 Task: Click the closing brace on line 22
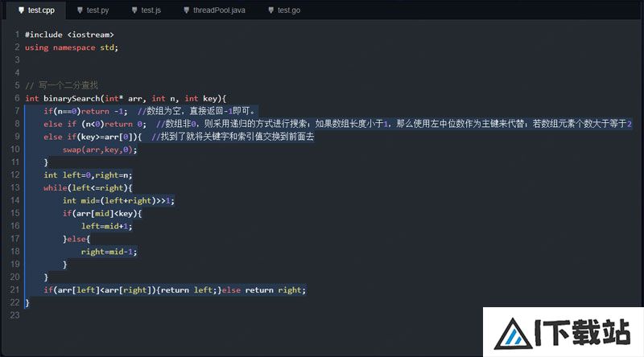click(27, 303)
